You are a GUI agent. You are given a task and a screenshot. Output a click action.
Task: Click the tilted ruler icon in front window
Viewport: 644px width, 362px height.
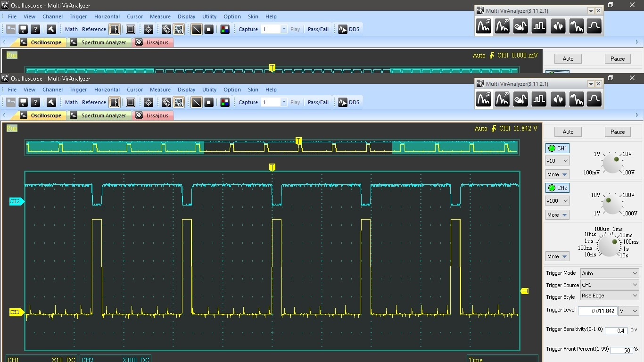(166, 102)
